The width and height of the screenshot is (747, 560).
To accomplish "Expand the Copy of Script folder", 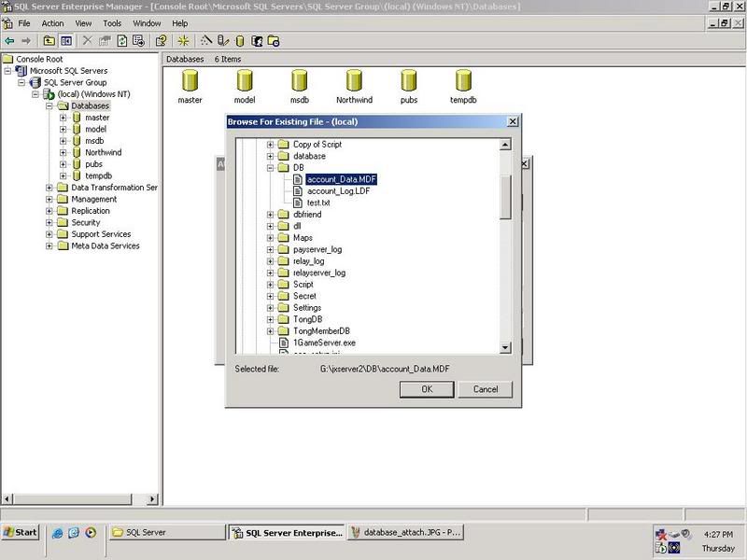I will (x=270, y=145).
